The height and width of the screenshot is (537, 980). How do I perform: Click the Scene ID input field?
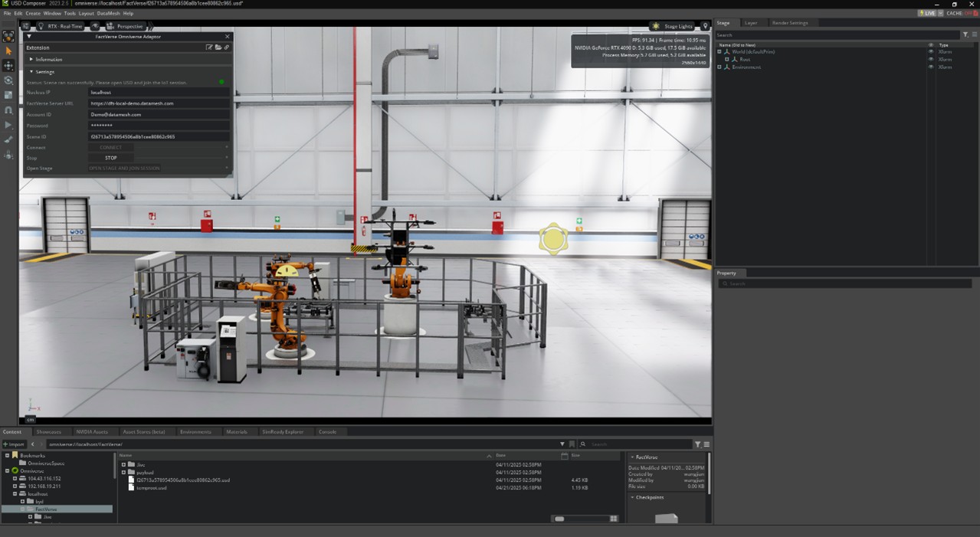158,136
